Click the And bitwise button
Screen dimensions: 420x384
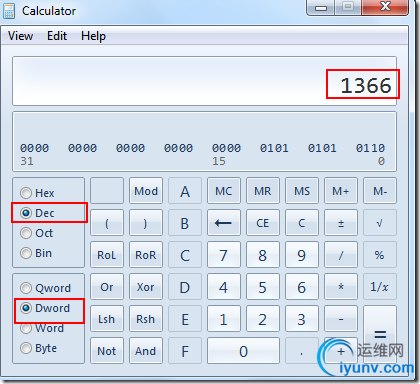[146, 351]
